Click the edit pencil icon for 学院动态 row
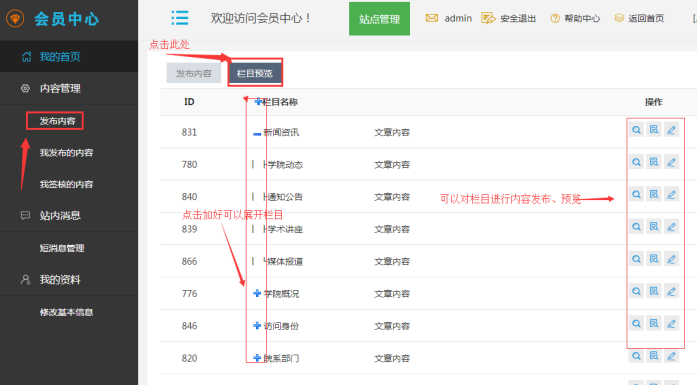The height and width of the screenshot is (386, 698). coord(671,163)
